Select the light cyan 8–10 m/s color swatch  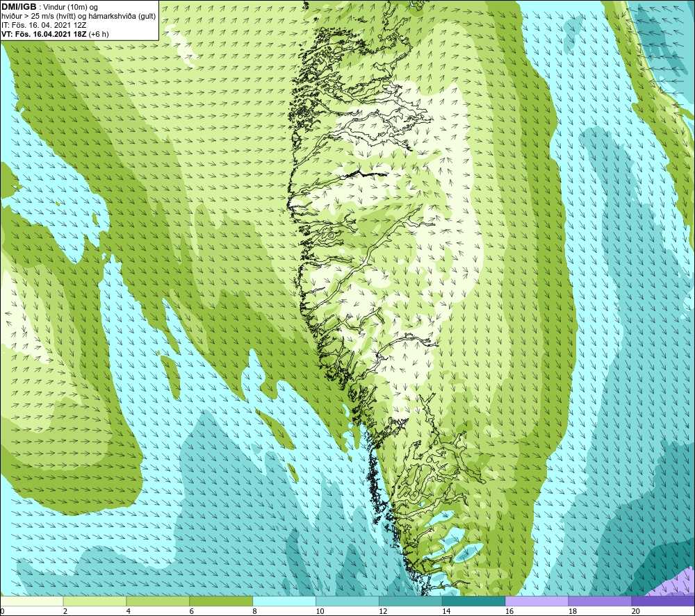[284, 601]
